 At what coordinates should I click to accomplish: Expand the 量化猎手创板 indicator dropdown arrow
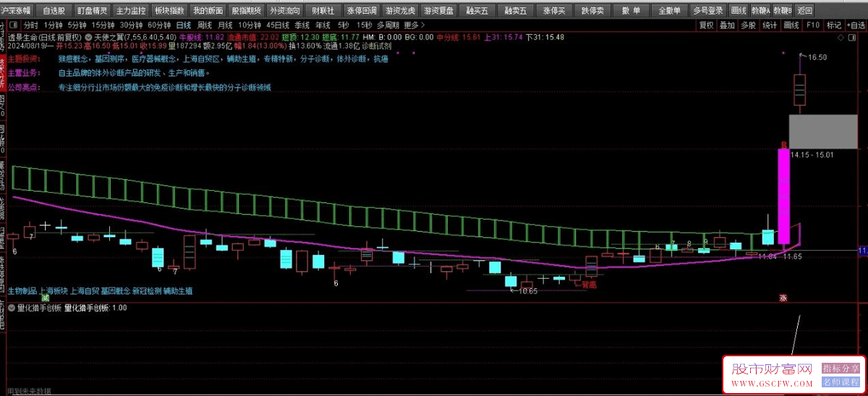(x=12, y=307)
